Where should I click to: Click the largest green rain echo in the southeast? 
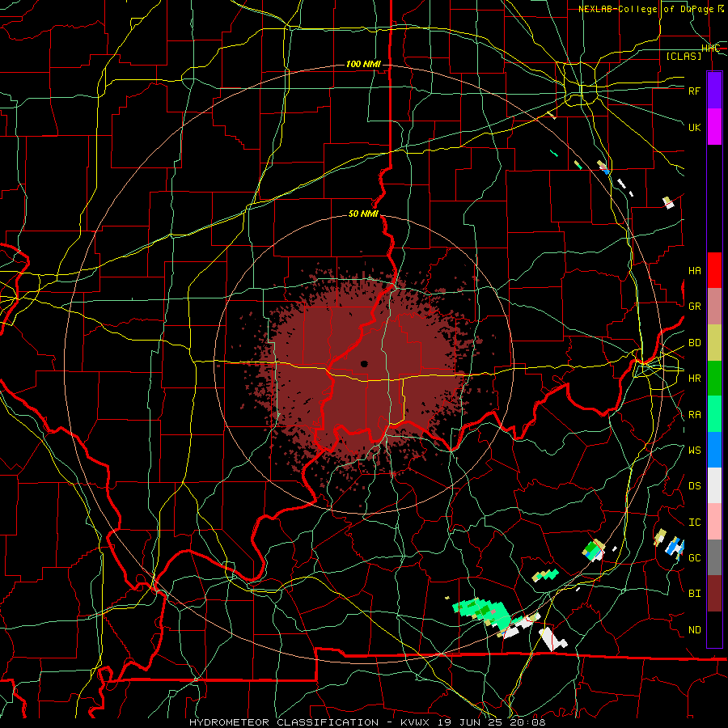coord(482,612)
